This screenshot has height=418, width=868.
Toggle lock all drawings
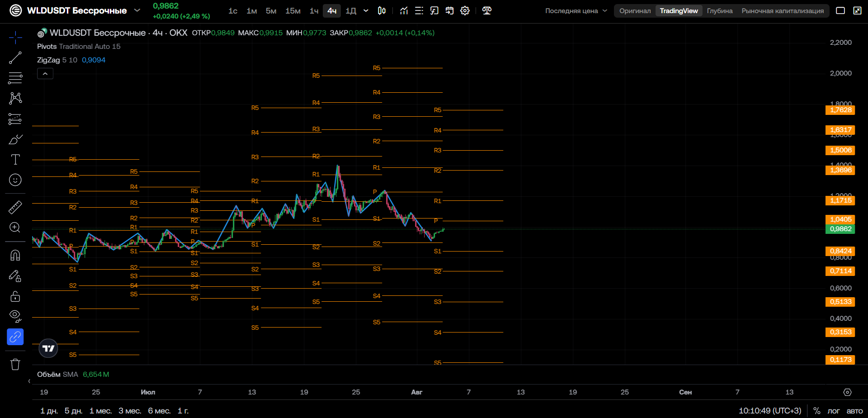tap(15, 296)
